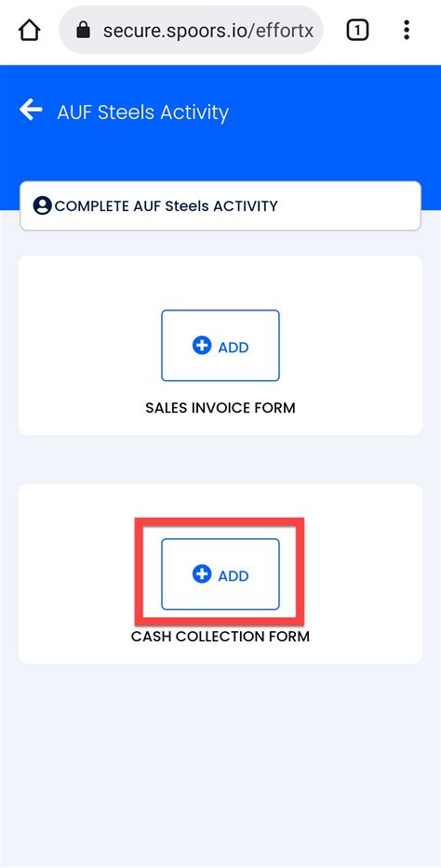Go back using the white arrow
The width and height of the screenshot is (441, 868).
(31, 110)
